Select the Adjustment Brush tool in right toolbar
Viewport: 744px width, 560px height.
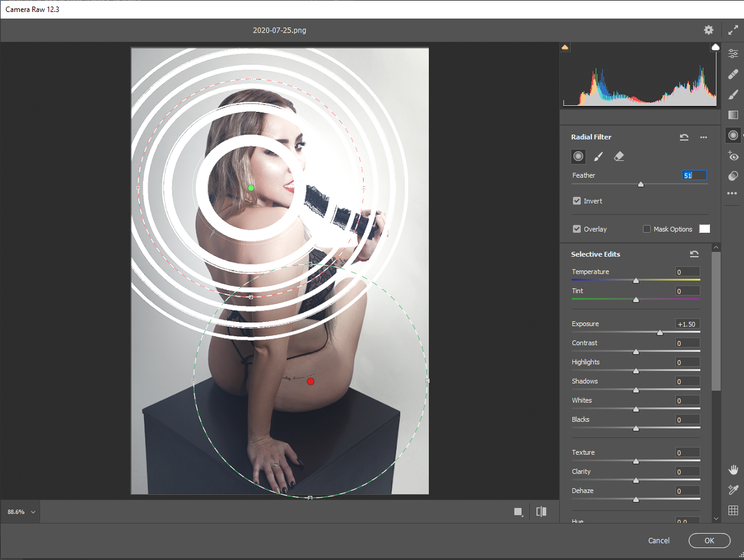click(733, 95)
